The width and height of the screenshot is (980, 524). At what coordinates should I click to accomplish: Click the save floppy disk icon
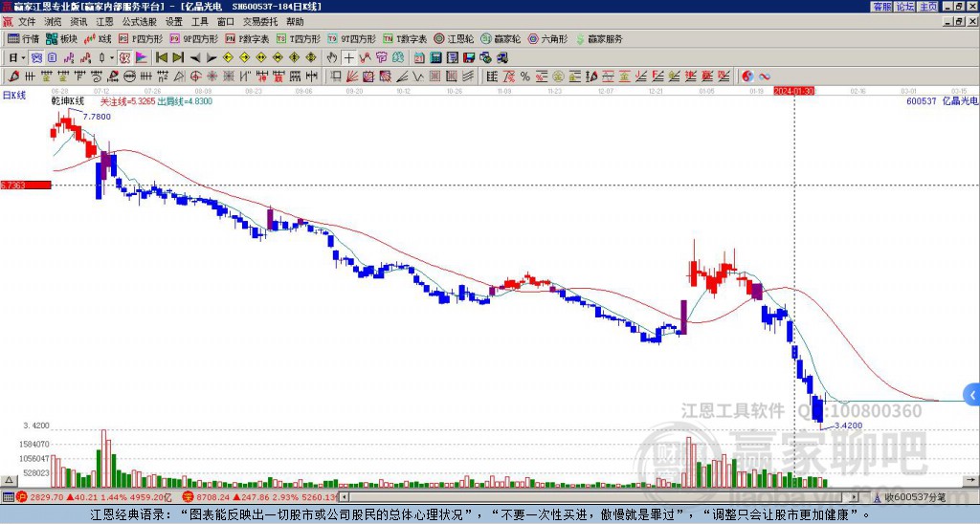[x=469, y=57]
